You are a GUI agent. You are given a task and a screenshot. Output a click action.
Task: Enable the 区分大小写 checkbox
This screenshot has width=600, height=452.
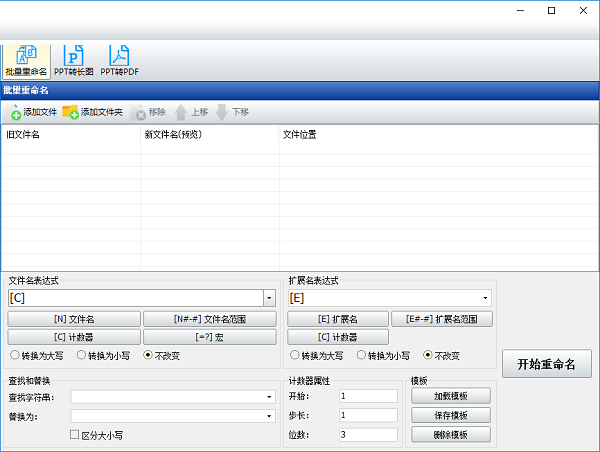[75, 435]
